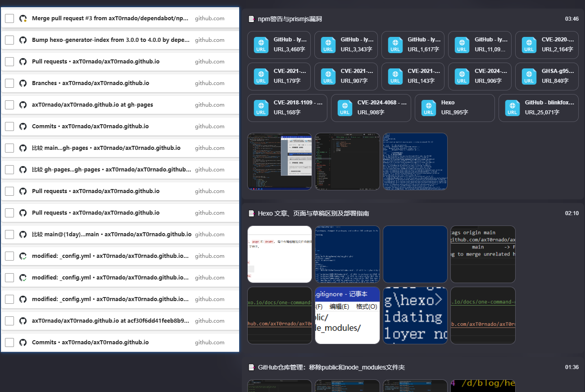Click the URL icon on the CVE-2018-1109 card
The image size is (585, 392).
261,108
